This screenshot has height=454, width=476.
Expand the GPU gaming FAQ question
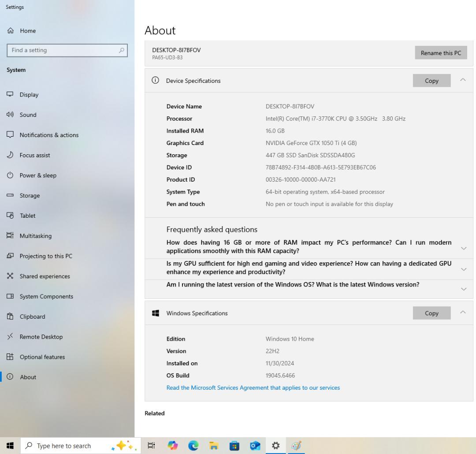[463, 269]
